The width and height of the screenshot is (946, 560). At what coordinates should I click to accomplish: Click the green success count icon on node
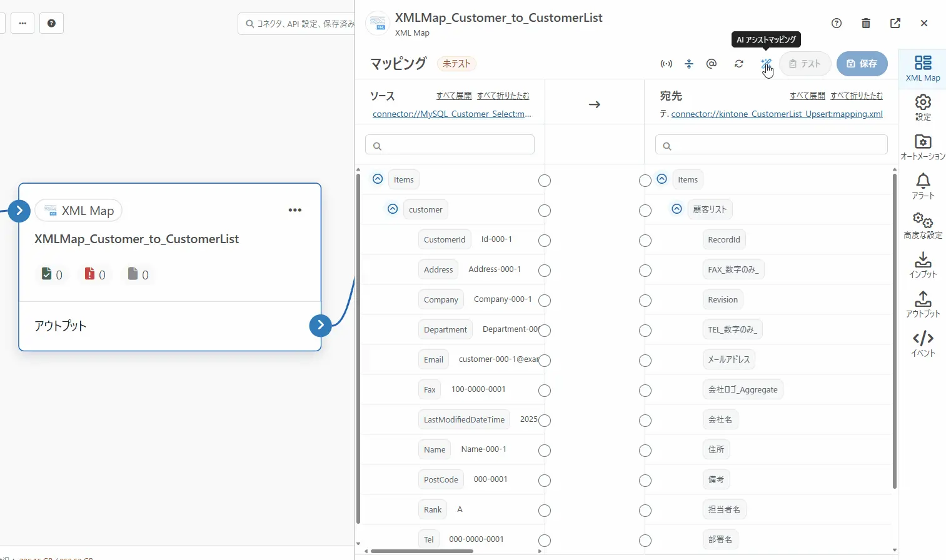46,274
